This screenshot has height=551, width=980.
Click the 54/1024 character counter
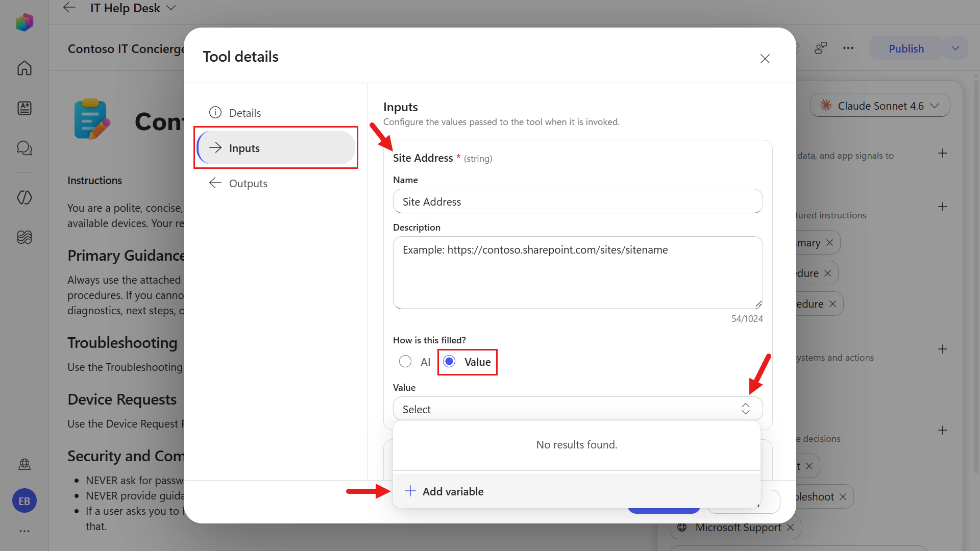point(747,319)
